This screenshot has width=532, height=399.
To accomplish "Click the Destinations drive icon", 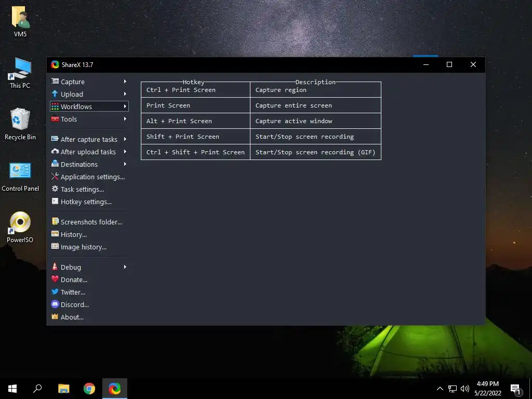I will coord(55,164).
